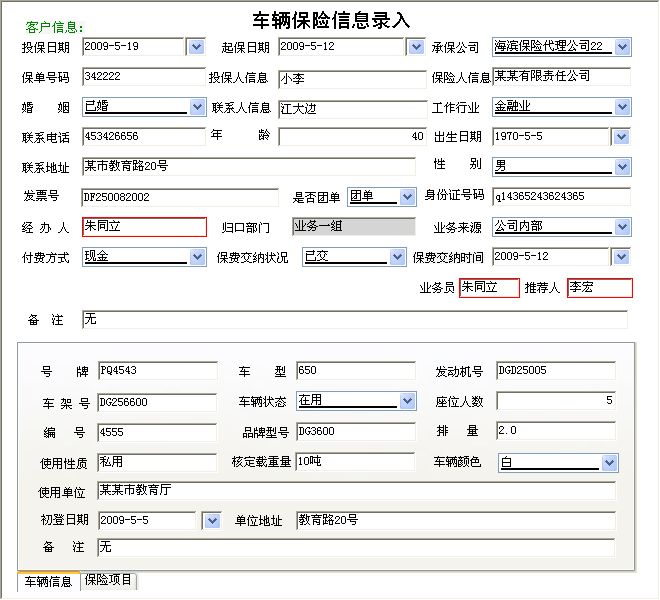Image resolution: width=660 pixels, height=600 pixels.
Task: Switch to the 保险项目 tab
Action: 109,581
